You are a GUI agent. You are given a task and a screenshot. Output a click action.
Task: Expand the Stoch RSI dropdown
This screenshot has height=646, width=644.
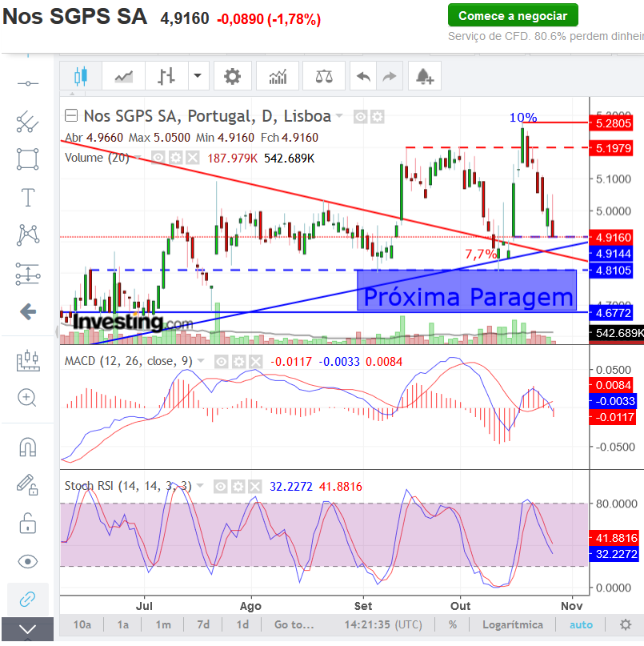(x=200, y=486)
